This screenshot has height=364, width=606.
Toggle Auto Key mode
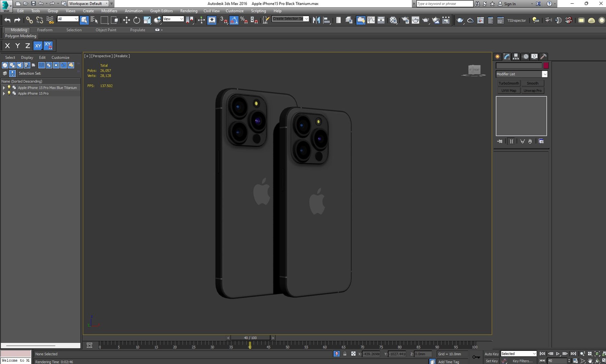pos(491,354)
